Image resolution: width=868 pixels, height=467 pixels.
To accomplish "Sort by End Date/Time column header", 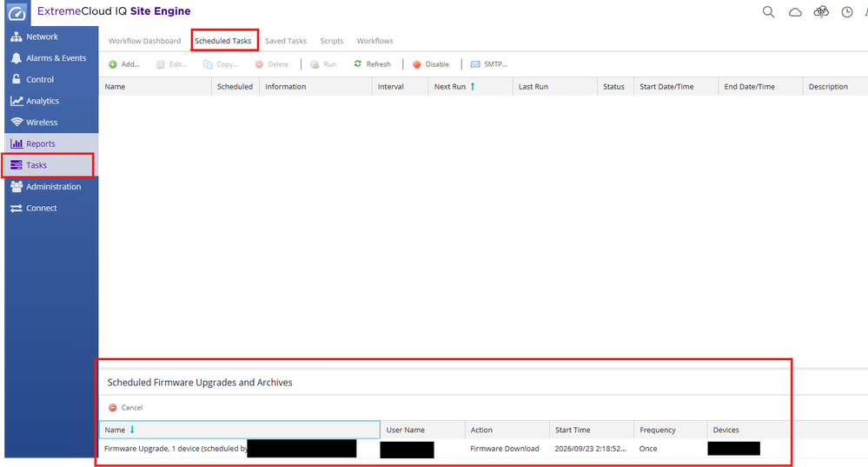I will [760, 86].
